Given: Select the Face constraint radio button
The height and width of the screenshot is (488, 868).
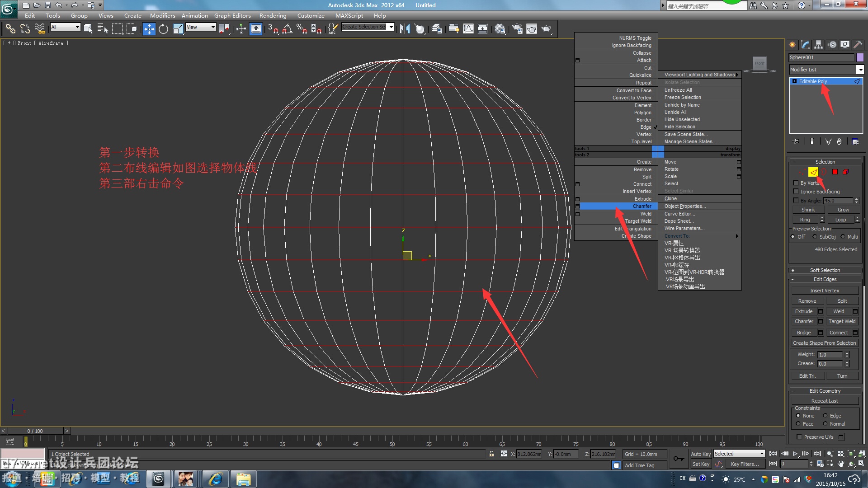Looking at the screenshot, I should [x=798, y=424].
